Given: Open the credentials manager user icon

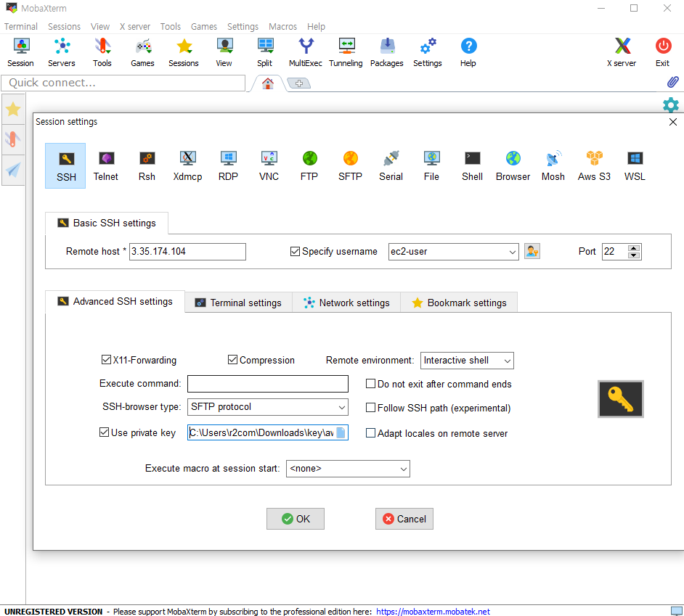Looking at the screenshot, I should pyautogui.click(x=532, y=252).
